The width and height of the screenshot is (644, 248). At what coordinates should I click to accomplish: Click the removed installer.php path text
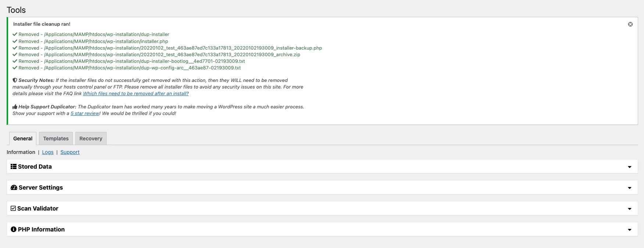106,41
